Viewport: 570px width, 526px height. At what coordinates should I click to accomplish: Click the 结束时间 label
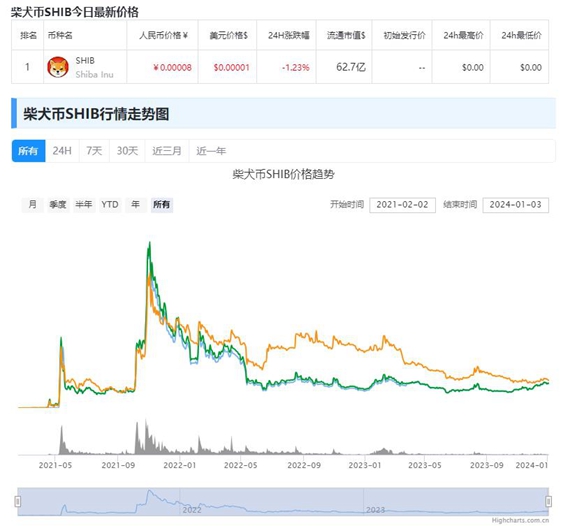click(460, 204)
